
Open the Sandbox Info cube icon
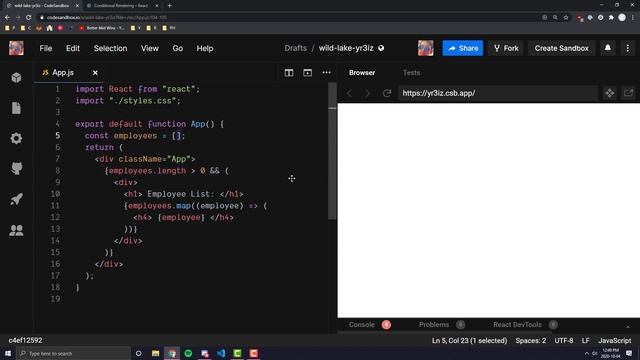[16, 78]
